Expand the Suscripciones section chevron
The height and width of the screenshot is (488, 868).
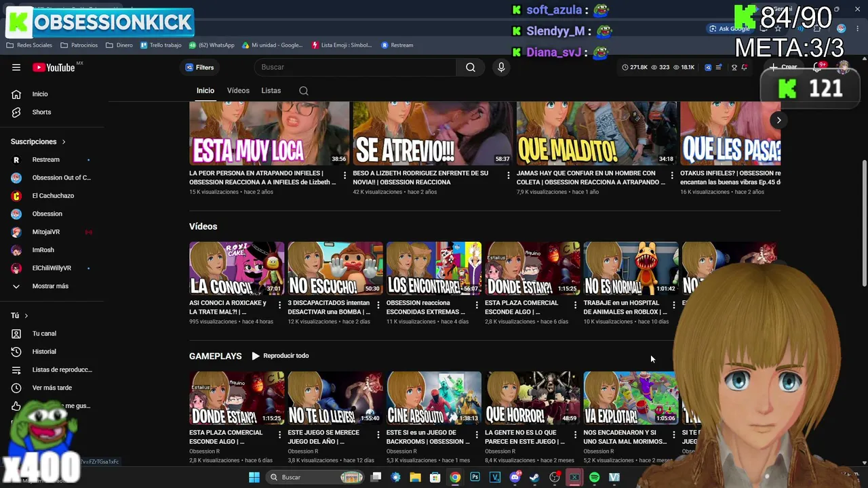pos(64,142)
